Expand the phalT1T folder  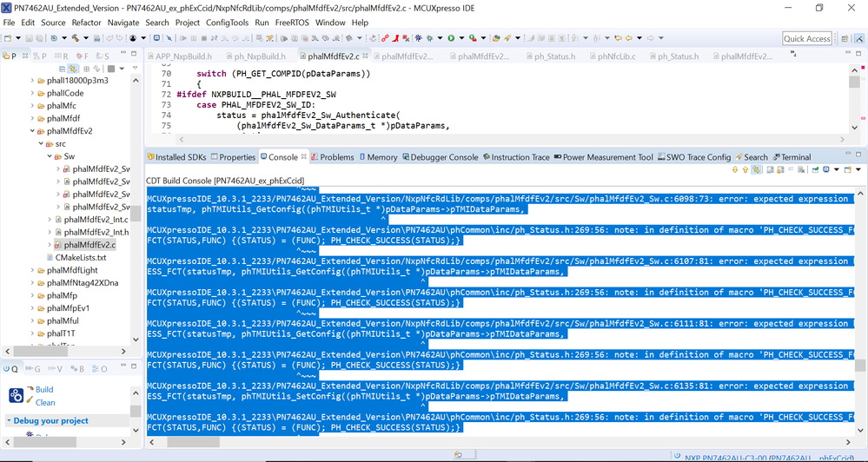[x=32, y=333]
